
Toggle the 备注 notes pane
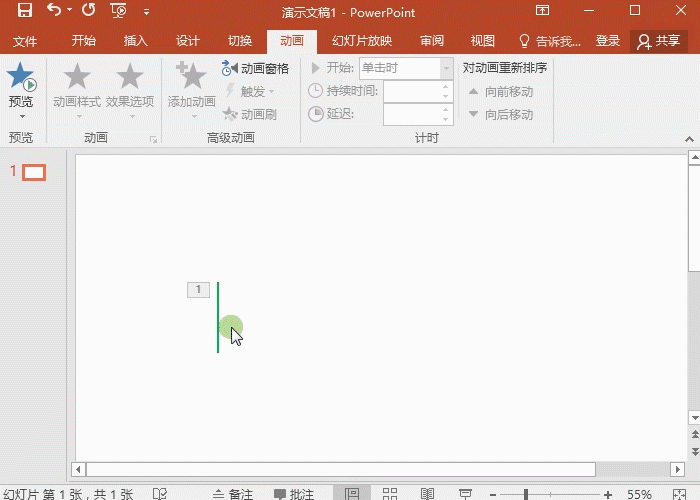(232, 494)
